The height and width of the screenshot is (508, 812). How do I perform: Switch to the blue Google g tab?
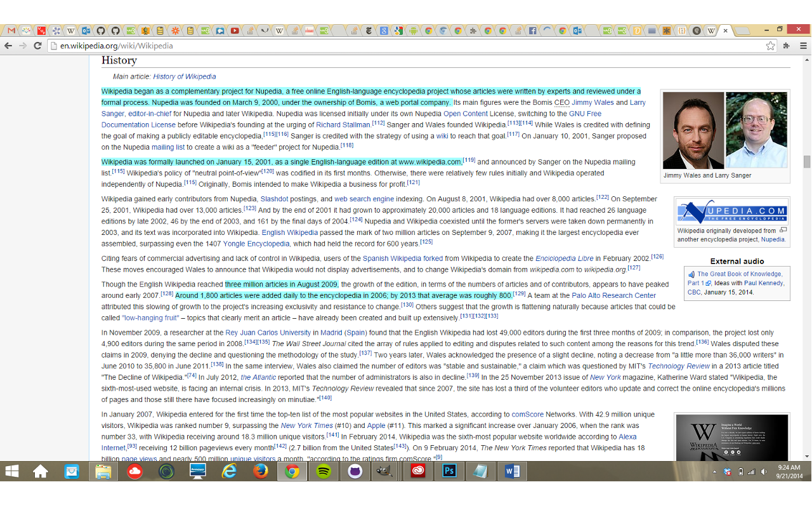click(x=384, y=30)
